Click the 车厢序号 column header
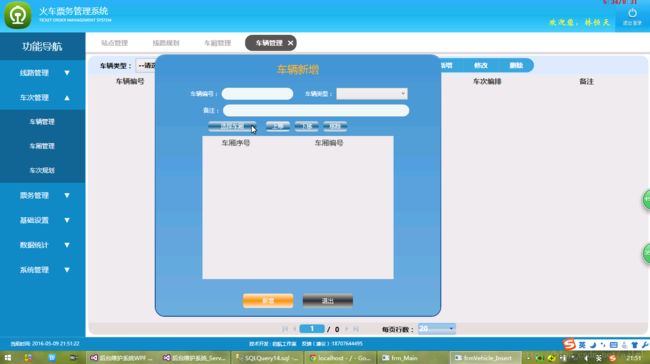This screenshot has height=364, width=650. tap(235, 143)
